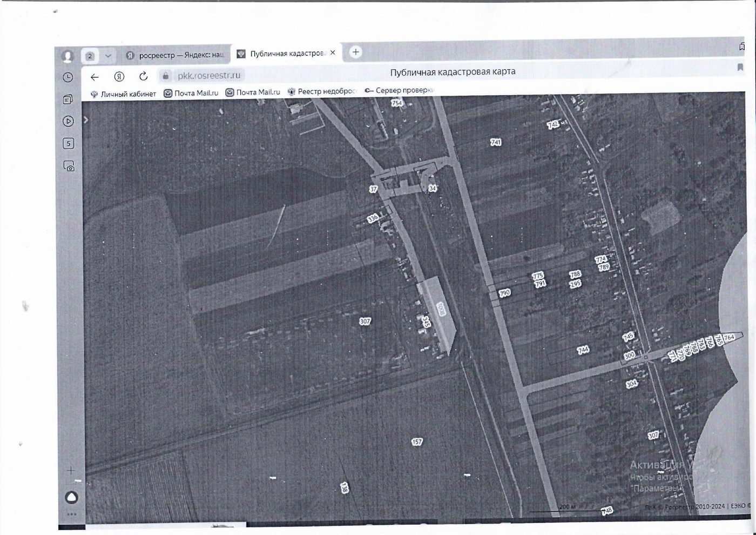This screenshot has height=535, width=756.
Task: Switch to the росреестр Яндекс tab
Action: 175,55
